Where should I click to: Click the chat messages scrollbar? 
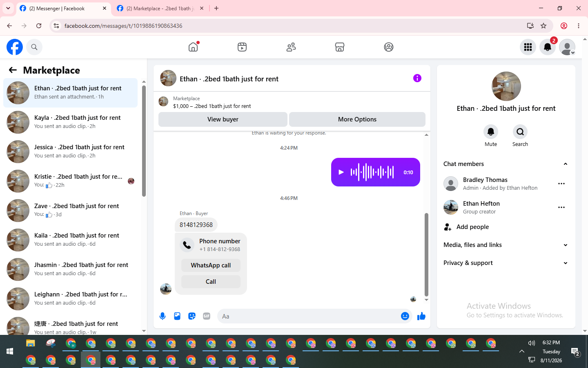(426, 254)
